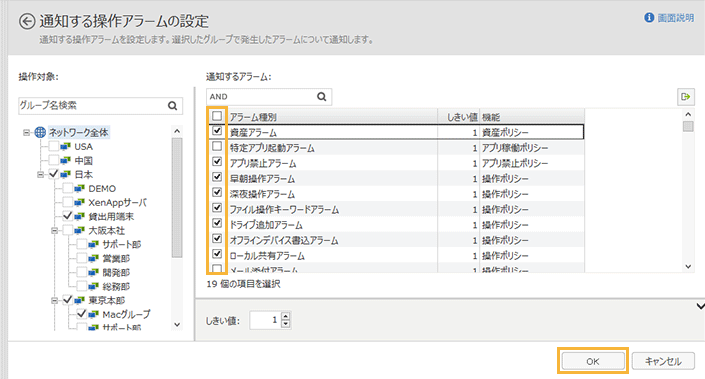
Task: Select the 開発部 tree item label
Action: [x=116, y=272]
